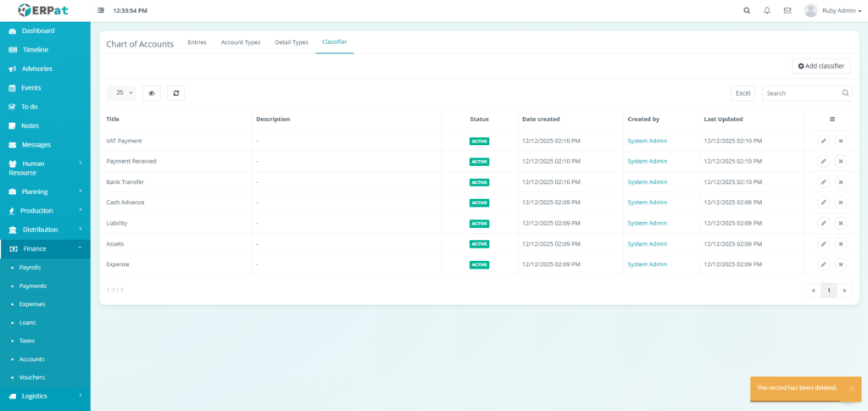Click the refresh table icon button
This screenshot has width=868, height=411.
click(x=175, y=93)
